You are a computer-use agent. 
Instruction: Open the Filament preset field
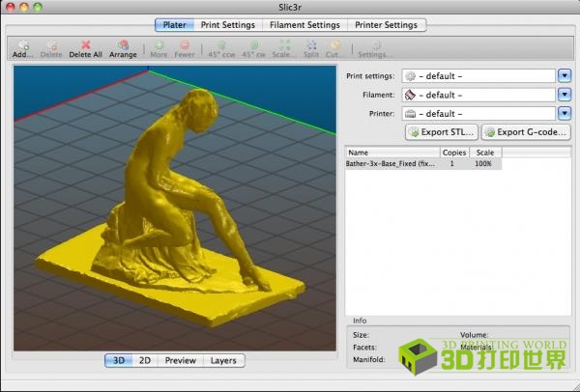(x=478, y=95)
